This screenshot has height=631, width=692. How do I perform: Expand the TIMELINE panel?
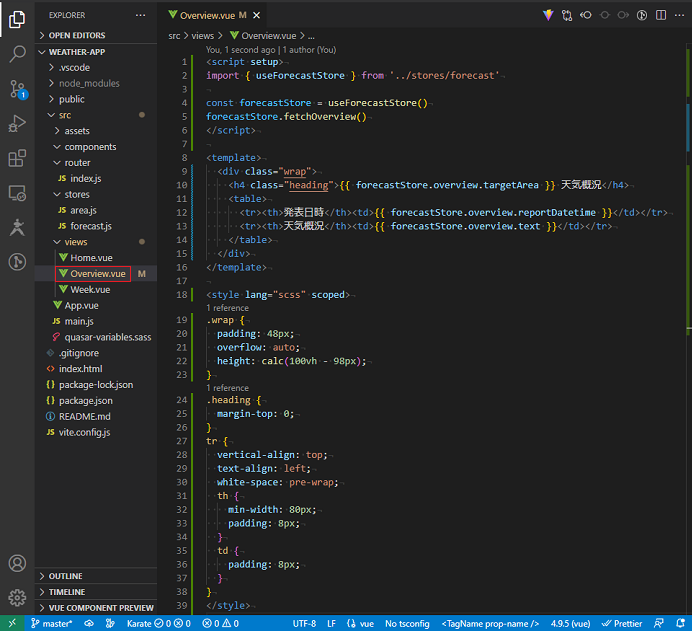[x=96, y=592]
